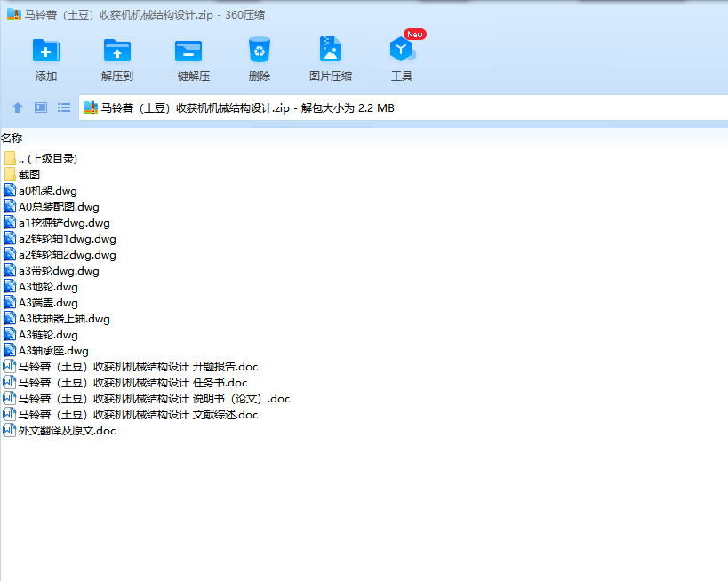Click the 添加 (Add) toolbar icon
This screenshot has width=728, height=581.
(x=46, y=50)
